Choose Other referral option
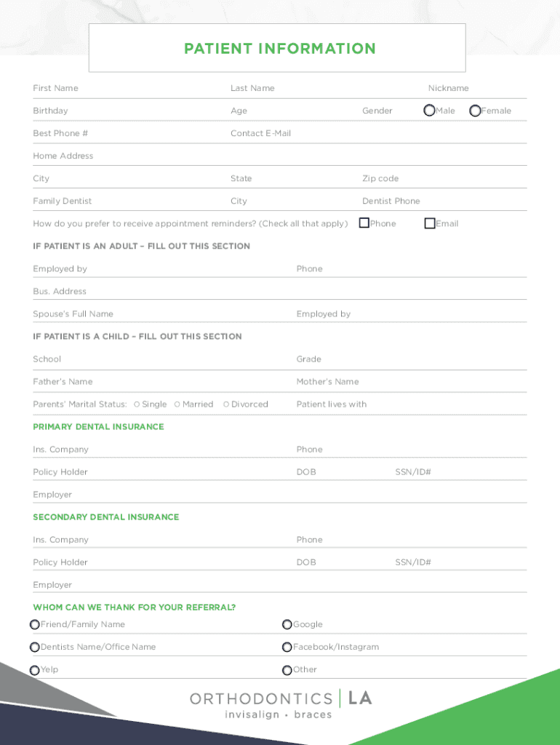 (x=287, y=669)
